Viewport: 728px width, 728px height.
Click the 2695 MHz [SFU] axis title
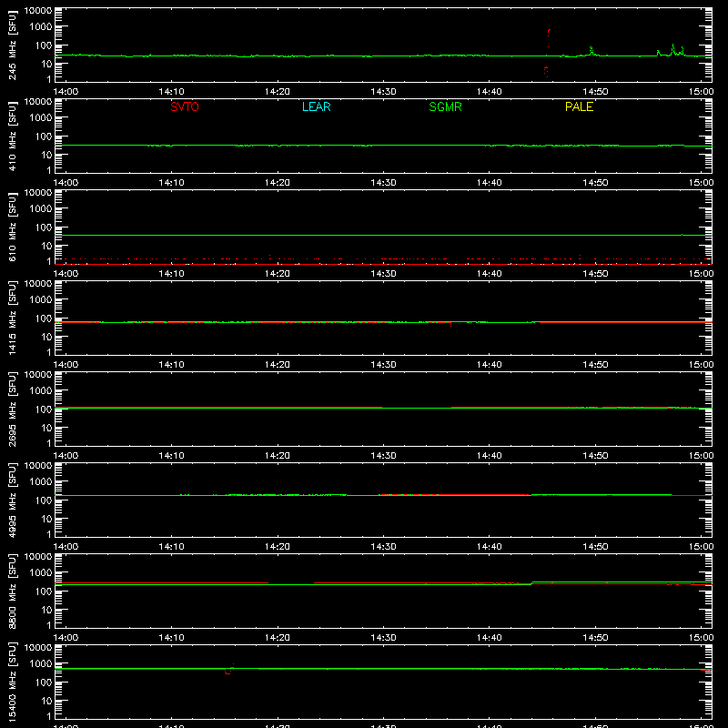pyautogui.click(x=12, y=409)
